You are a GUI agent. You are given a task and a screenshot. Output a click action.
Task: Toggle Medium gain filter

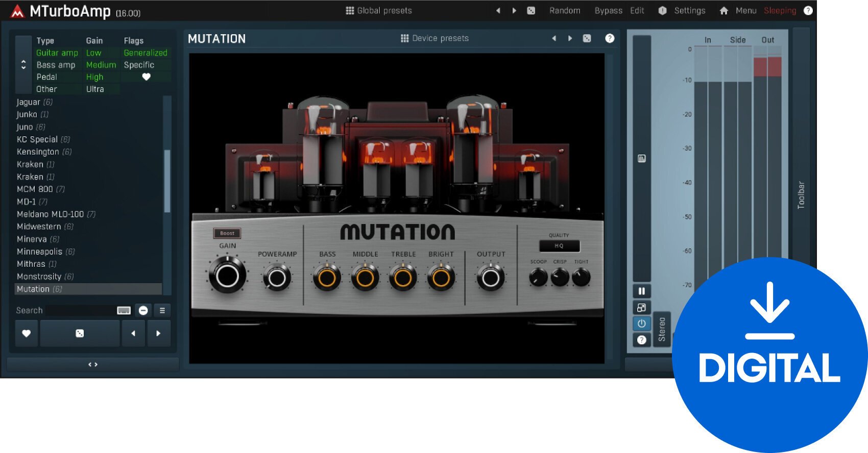point(101,65)
